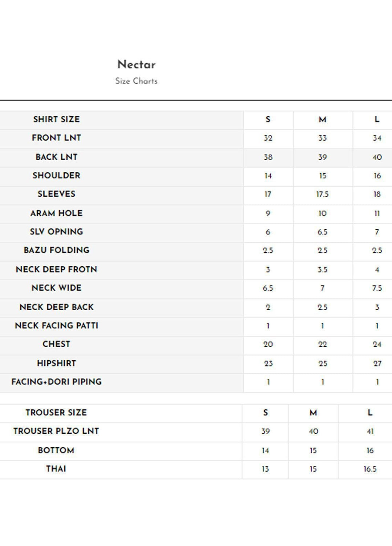This screenshot has height=546, width=392.
Task: Select the BACK LNT row label
Action: tap(56, 157)
